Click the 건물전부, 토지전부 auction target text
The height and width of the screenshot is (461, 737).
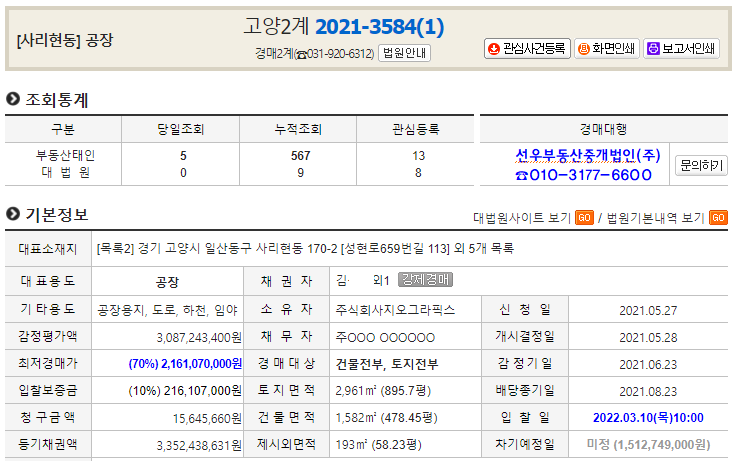pyautogui.click(x=386, y=364)
